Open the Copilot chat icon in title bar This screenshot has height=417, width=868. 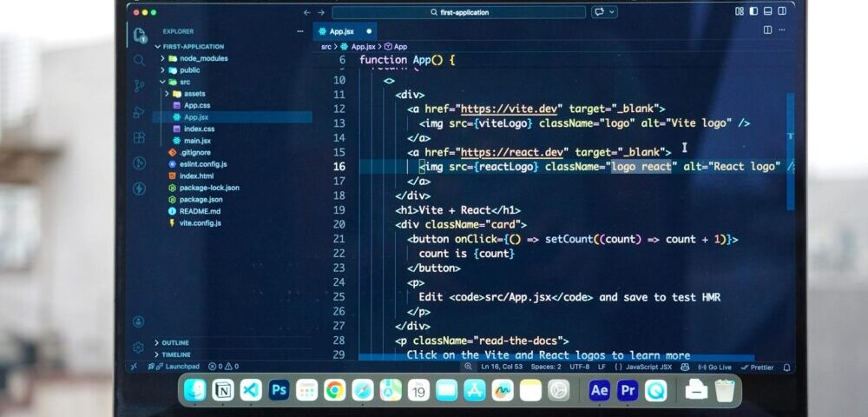[600, 11]
